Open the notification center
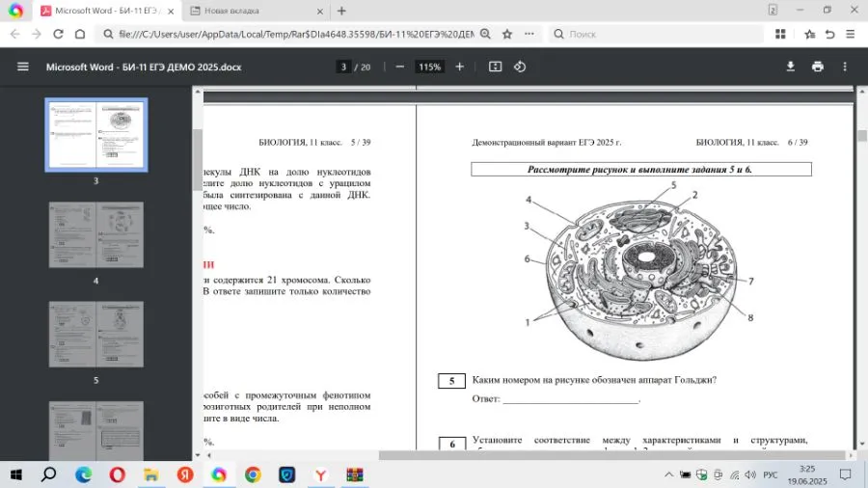868x488 pixels. pos(845,474)
